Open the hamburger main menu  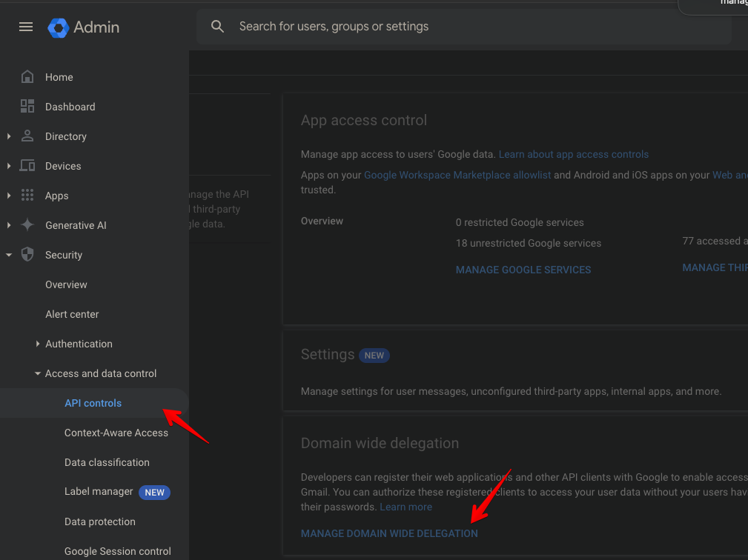point(26,27)
